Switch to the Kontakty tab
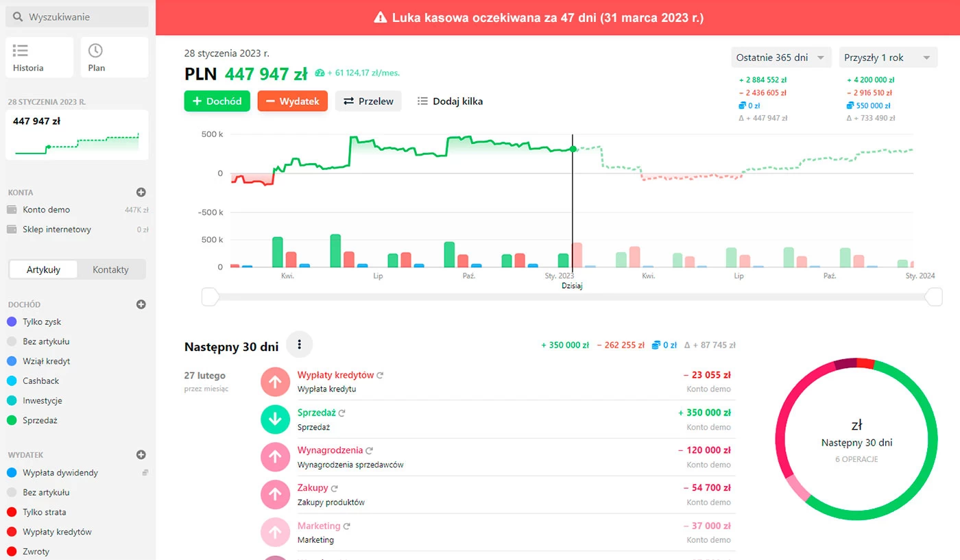The image size is (960, 560). coord(110,269)
